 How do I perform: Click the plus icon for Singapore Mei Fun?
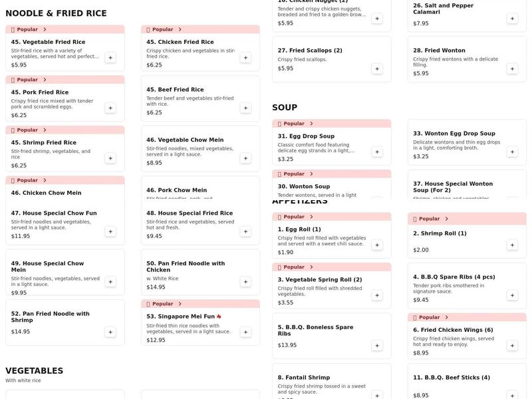(x=245, y=331)
